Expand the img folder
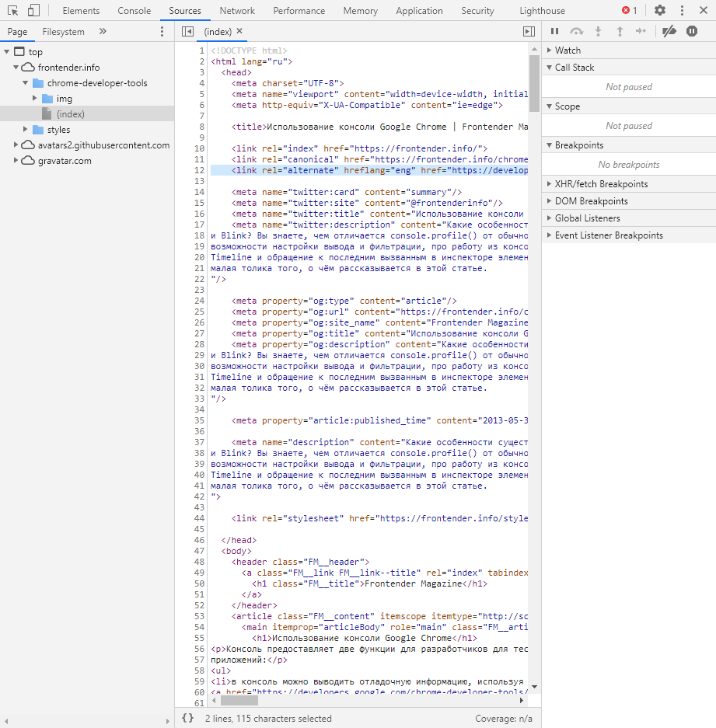 tap(35, 99)
